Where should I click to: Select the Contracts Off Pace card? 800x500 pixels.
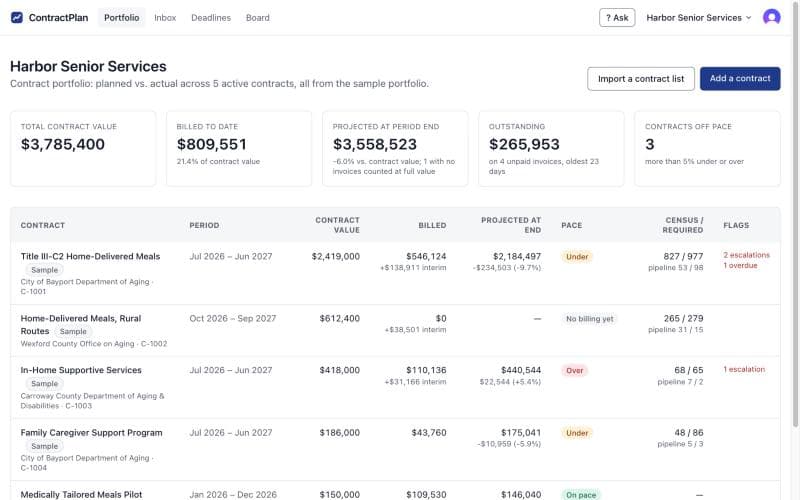click(x=707, y=148)
